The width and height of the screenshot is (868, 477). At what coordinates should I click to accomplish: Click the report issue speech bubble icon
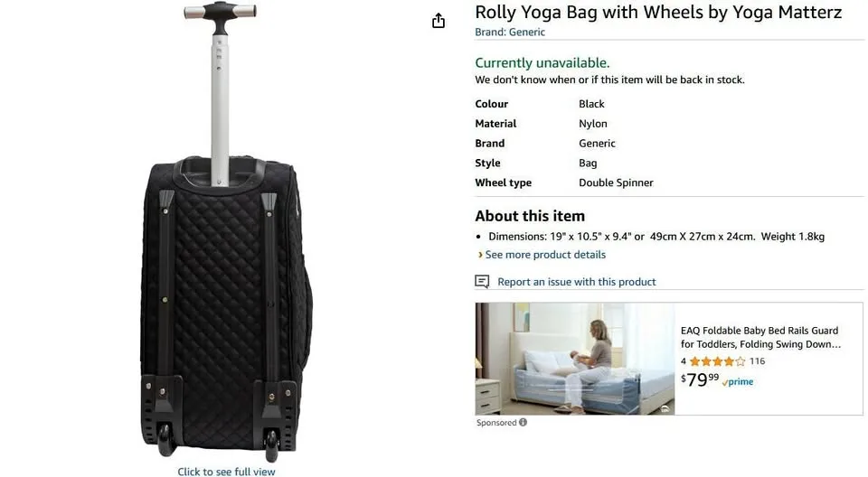point(482,282)
